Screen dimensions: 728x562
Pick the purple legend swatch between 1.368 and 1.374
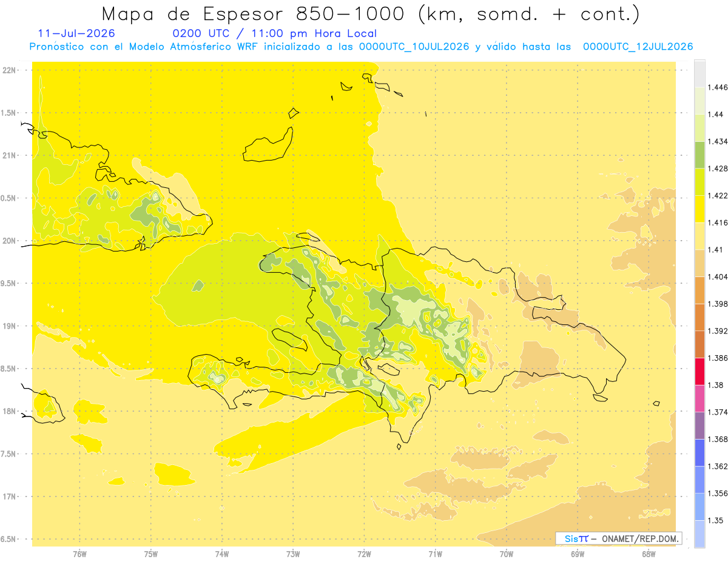(699, 426)
